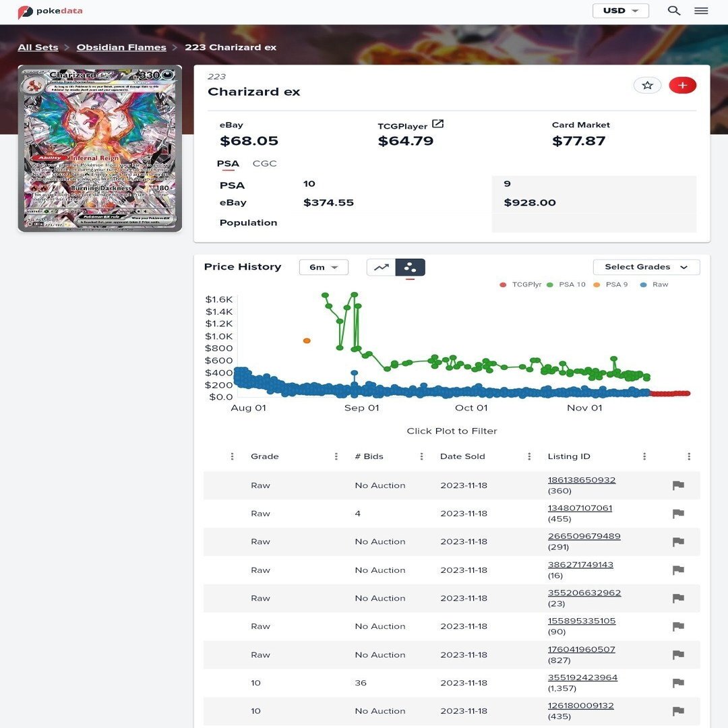The width and height of the screenshot is (728, 728).
Task: Open listing 176041960507 link
Action: [581, 650]
